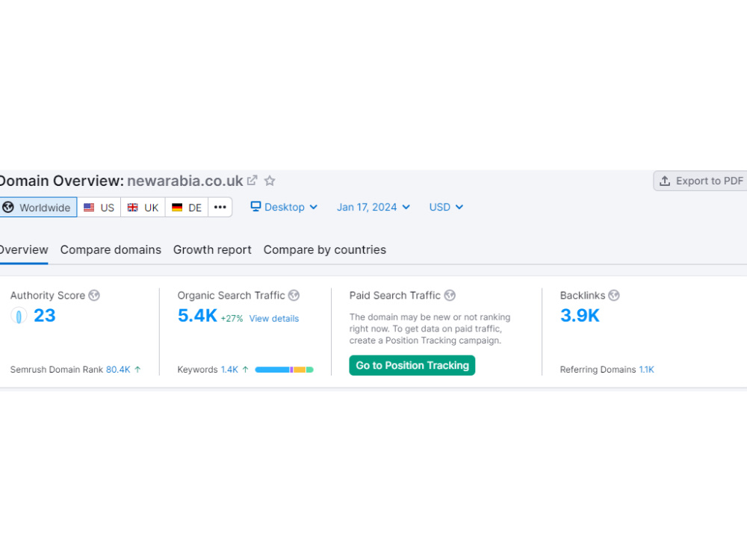Click arrow next to Domain Rank 80.4K
The width and height of the screenshot is (747, 560).
click(137, 370)
